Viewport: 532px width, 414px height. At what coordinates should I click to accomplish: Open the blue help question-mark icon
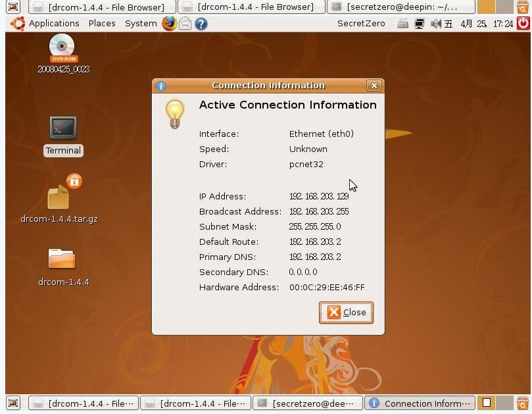click(x=201, y=24)
